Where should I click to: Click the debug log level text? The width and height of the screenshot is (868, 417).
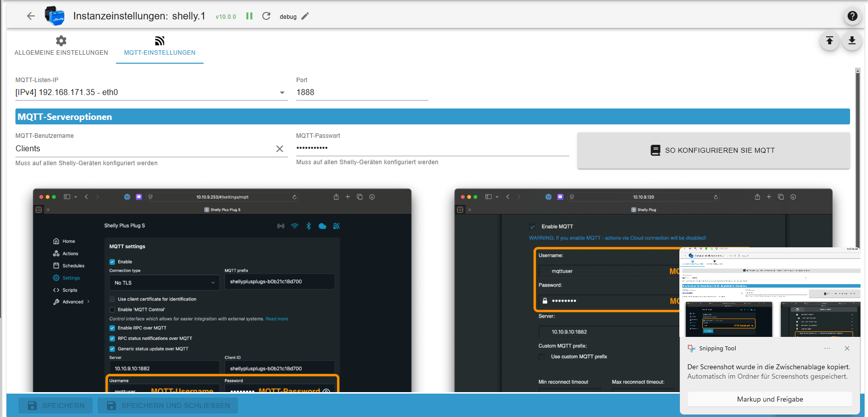[288, 16]
